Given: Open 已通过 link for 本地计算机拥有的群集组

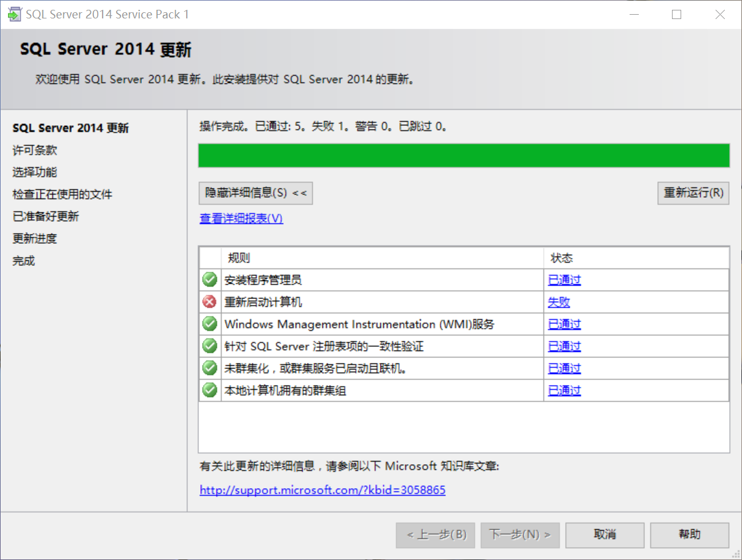Looking at the screenshot, I should (x=564, y=391).
